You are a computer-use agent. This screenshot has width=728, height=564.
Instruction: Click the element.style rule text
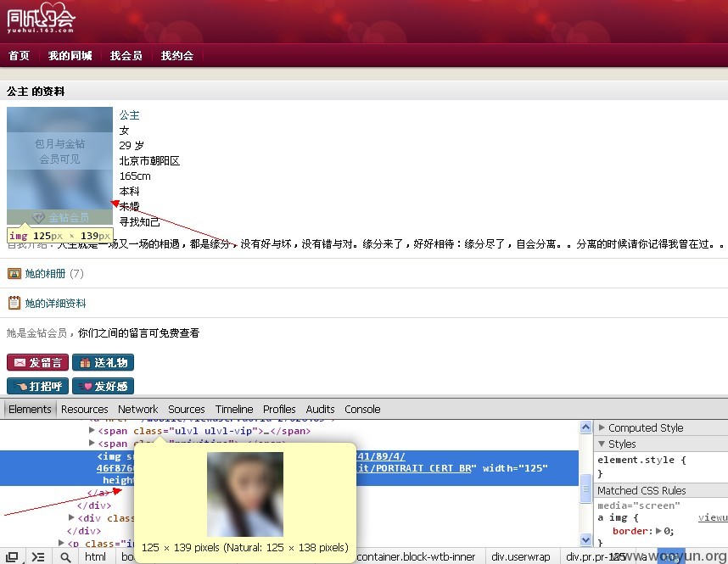coord(641,460)
